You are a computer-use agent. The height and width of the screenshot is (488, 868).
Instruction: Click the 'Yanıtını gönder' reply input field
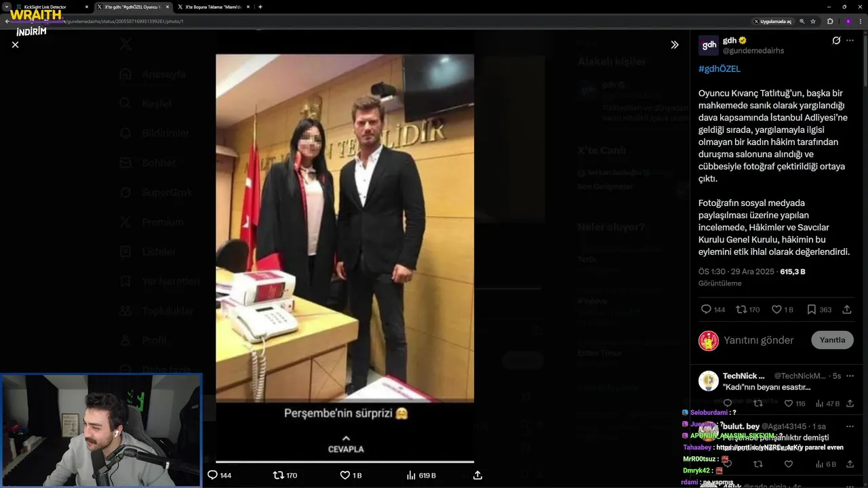pos(759,340)
